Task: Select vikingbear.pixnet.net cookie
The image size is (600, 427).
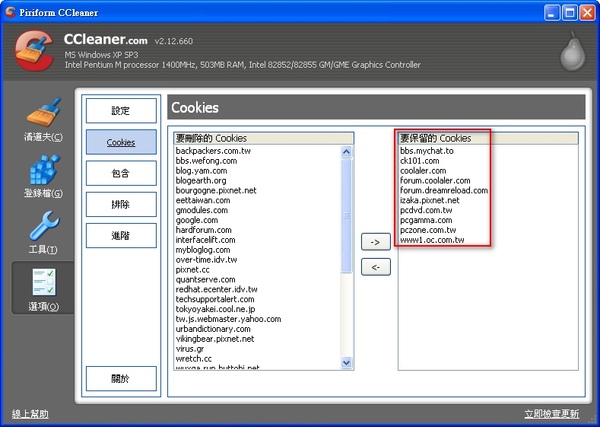Action: point(215,339)
